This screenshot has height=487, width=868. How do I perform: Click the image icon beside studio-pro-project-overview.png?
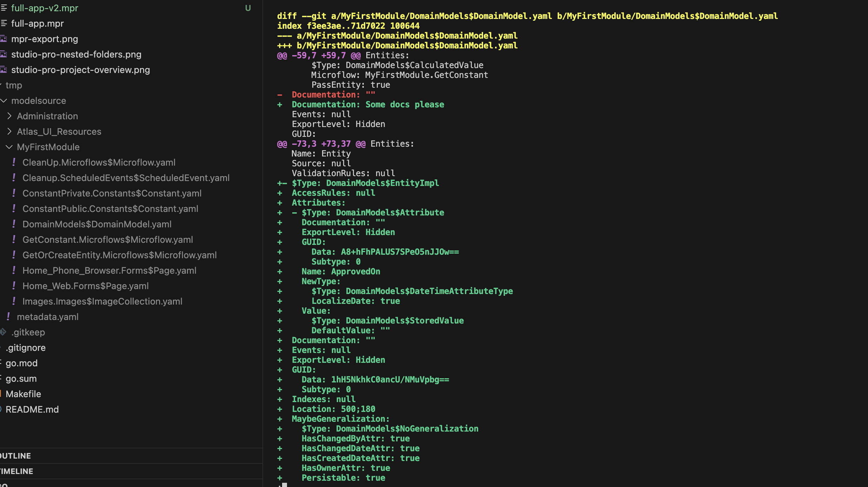pyautogui.click(x=4, y=69)
